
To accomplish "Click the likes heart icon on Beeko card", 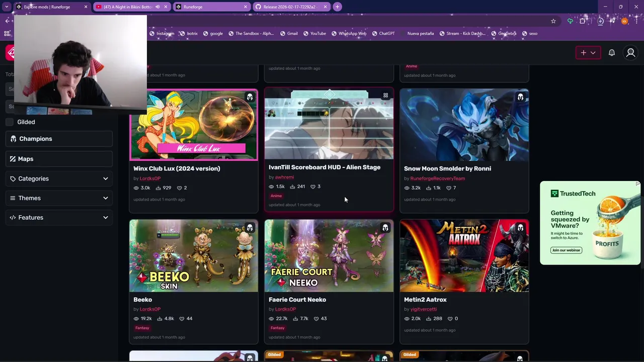I will pyautogui.click(x=181, y=319).
